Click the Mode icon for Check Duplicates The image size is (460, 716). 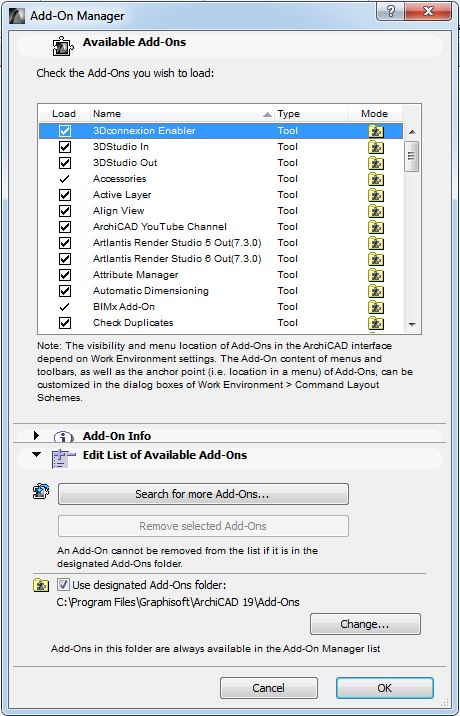pyautogui.click(x=376, y=323)
